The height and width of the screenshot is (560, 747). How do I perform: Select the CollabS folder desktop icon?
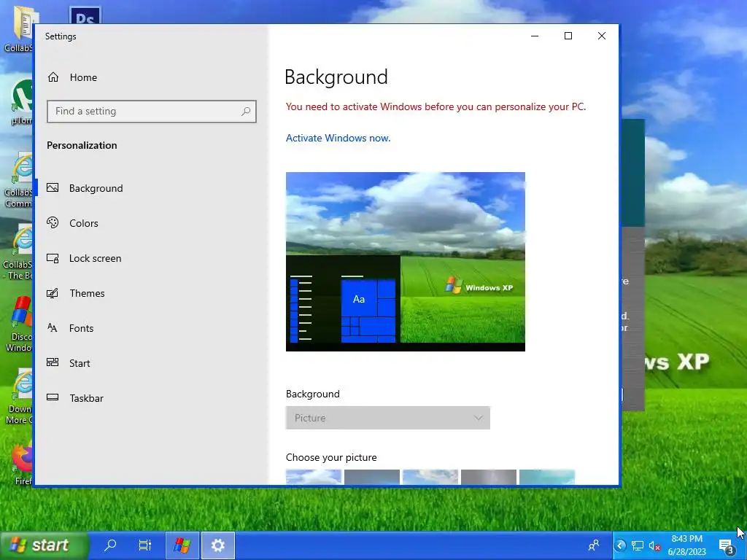(19, 29)
